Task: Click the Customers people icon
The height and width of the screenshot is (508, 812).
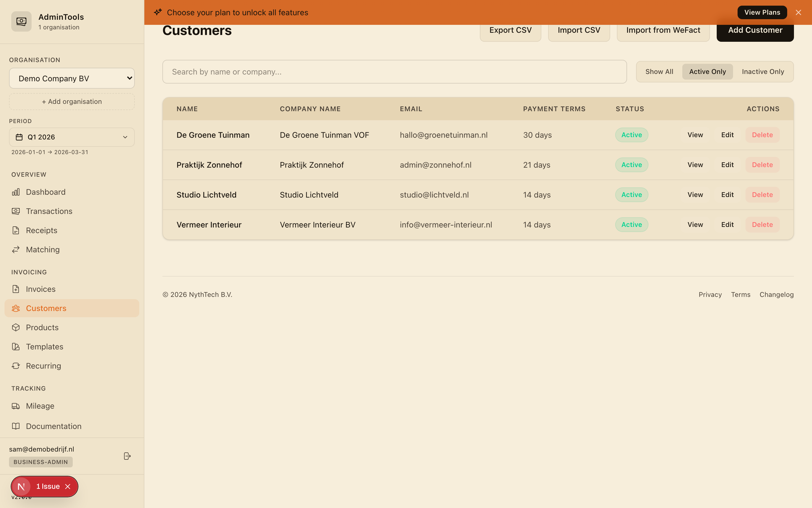Action: (x=16, y=308)
